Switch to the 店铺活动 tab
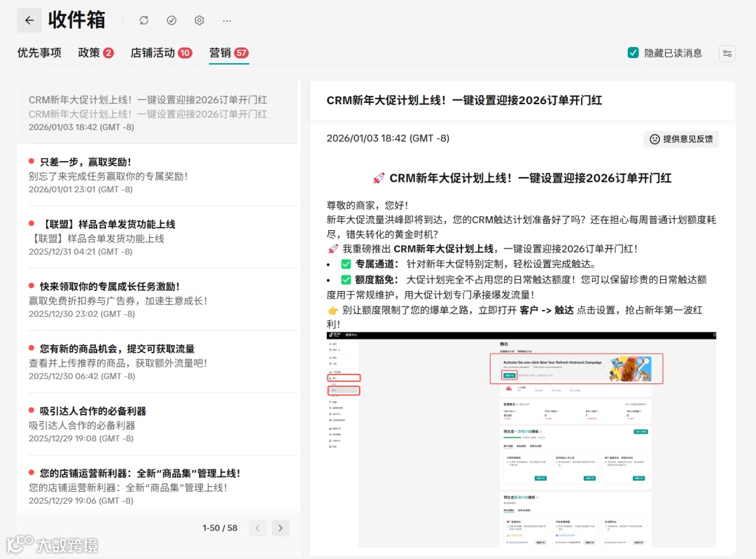The width and height of the screenshot is (756, 559). click(161, 52)
